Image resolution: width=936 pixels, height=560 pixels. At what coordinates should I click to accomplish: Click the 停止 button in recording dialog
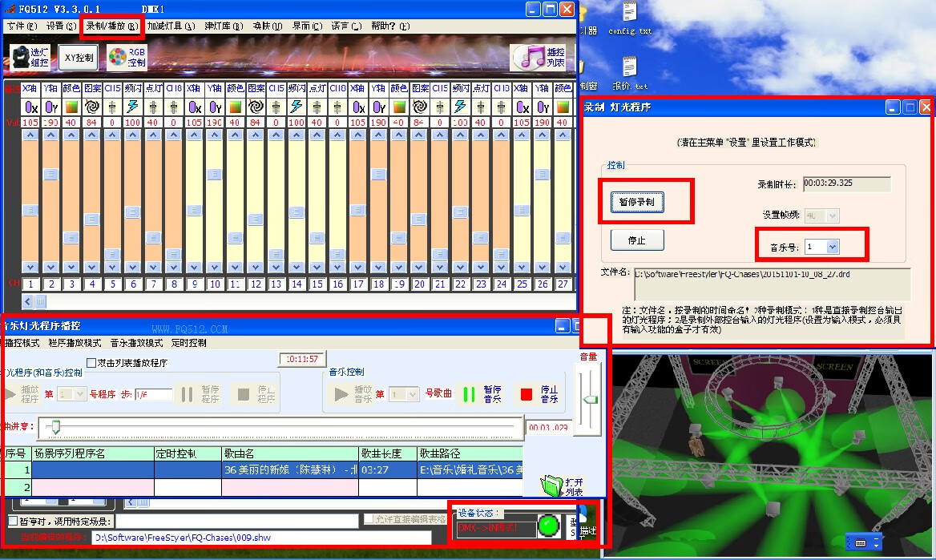coord(637,240)
